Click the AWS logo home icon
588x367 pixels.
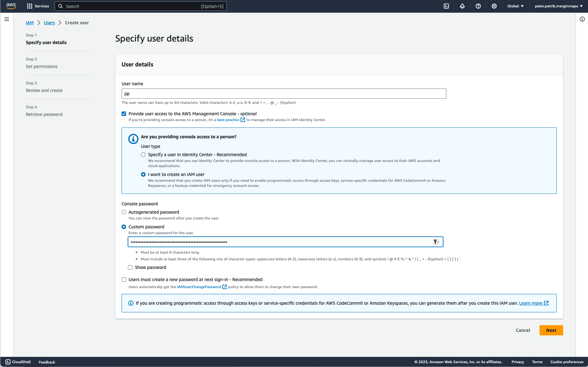(x=11, y=6)
